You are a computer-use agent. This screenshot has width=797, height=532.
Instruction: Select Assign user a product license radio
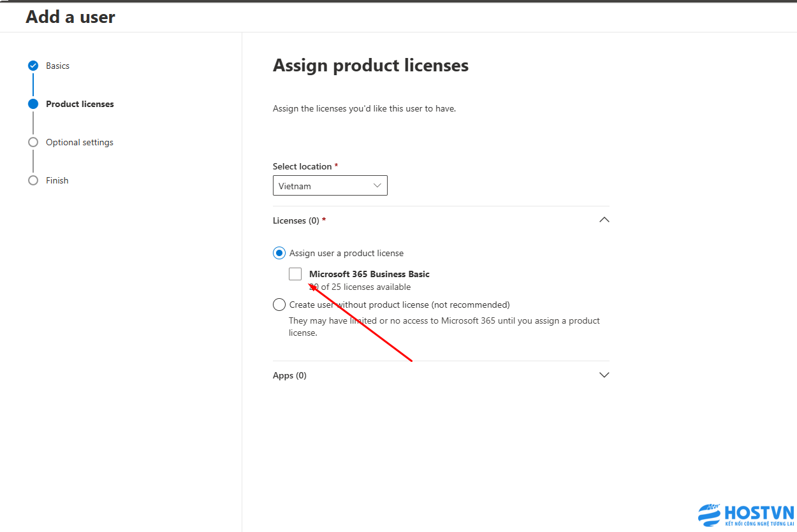point(279,253)
